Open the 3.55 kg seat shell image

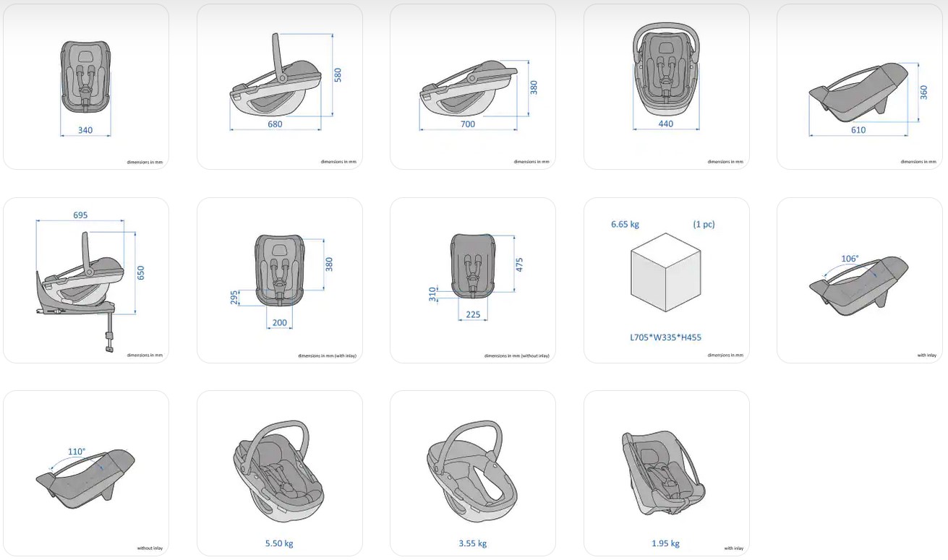(473, 473)
